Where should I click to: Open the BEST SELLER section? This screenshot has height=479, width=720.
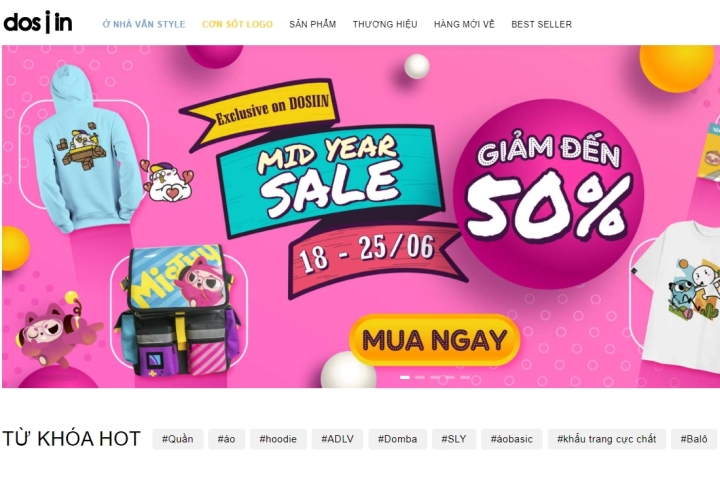541,24
